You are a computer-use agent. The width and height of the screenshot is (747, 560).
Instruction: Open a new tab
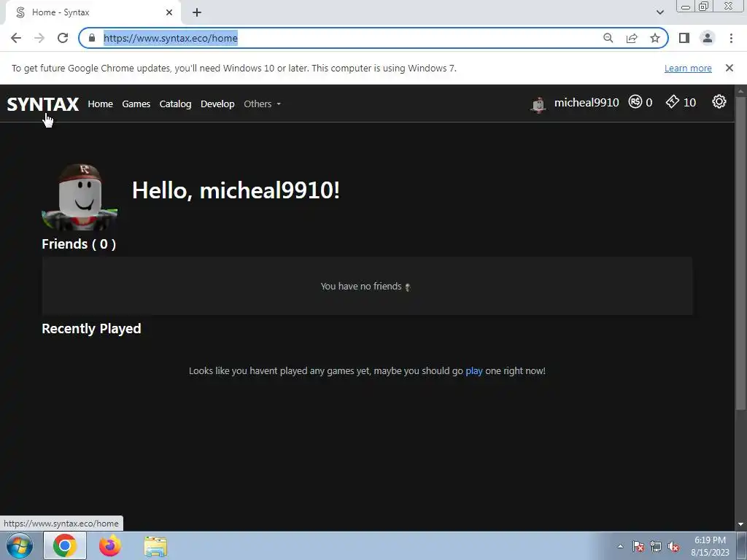click(x=197, y=12)
